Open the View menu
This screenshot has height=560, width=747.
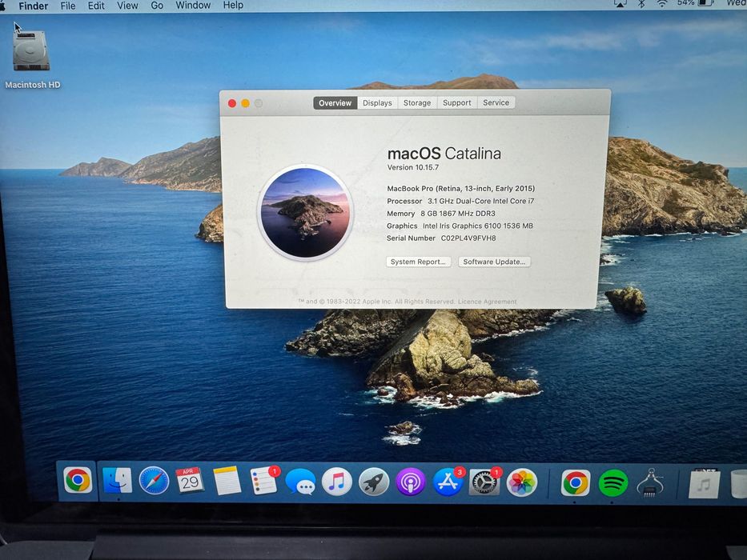127,6
